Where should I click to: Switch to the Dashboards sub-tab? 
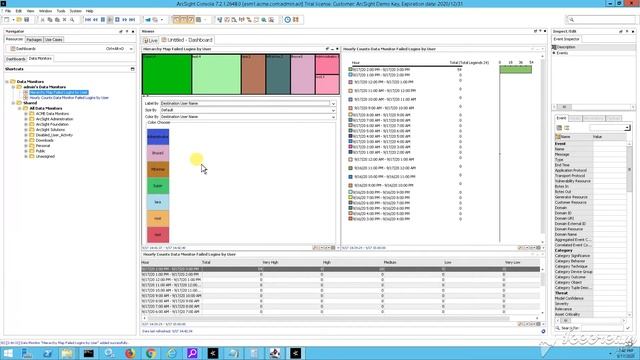16,59
